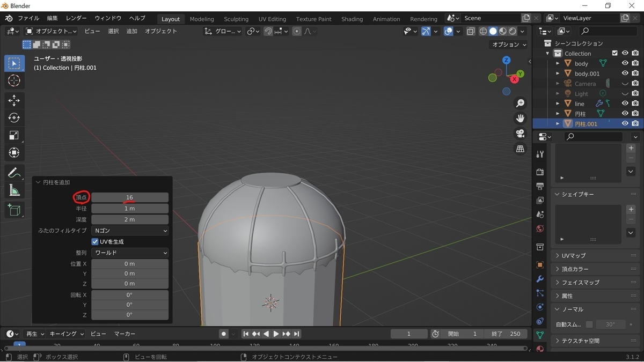Select the Transform tool
The image size is (644, 362).
click(x=14, y=152)
